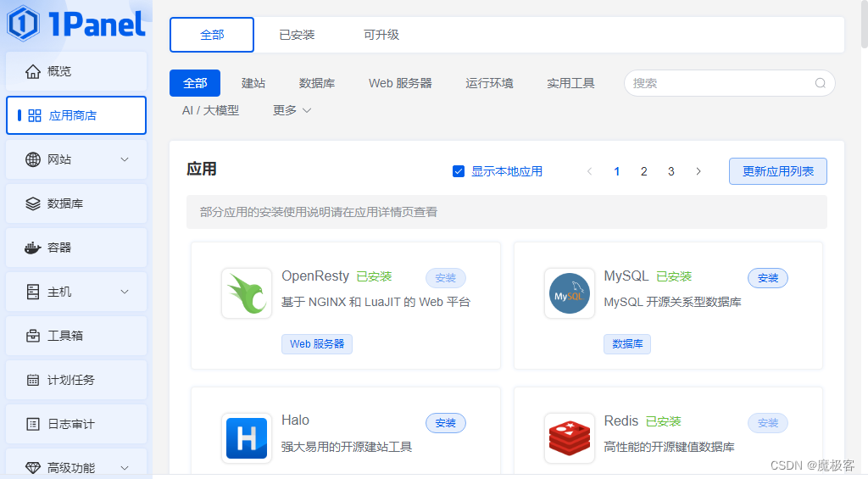Click the grid icon beside 应用商店
This screenshot has height=479, width=868.
(35, 115)
